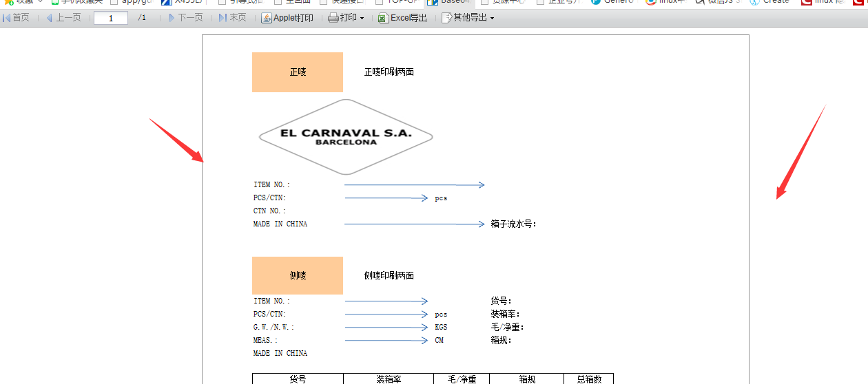Image resolution: width=868 pixels, height=384 pixels.
Task: Click the 毛/净重 table column header
Action: coord(462,379)
